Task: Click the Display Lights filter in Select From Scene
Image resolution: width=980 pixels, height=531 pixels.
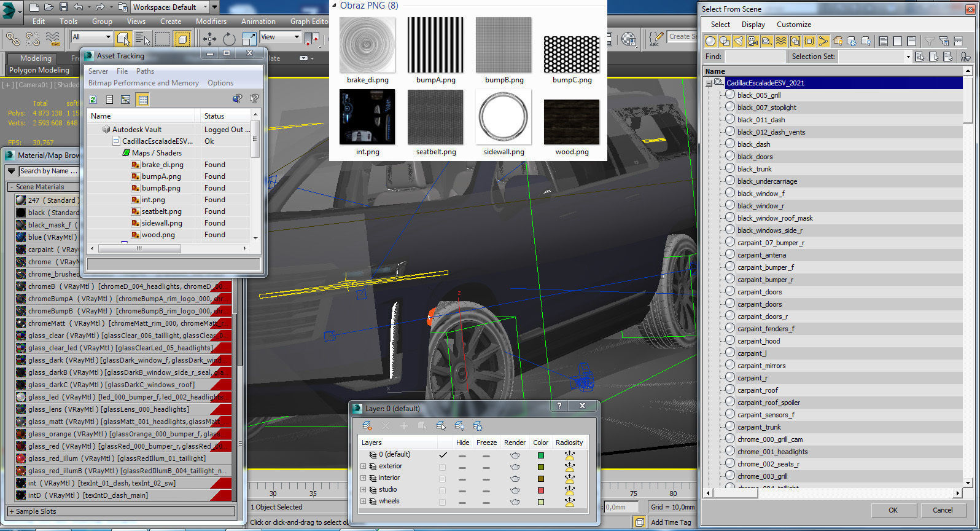Action: pos(739,41)
